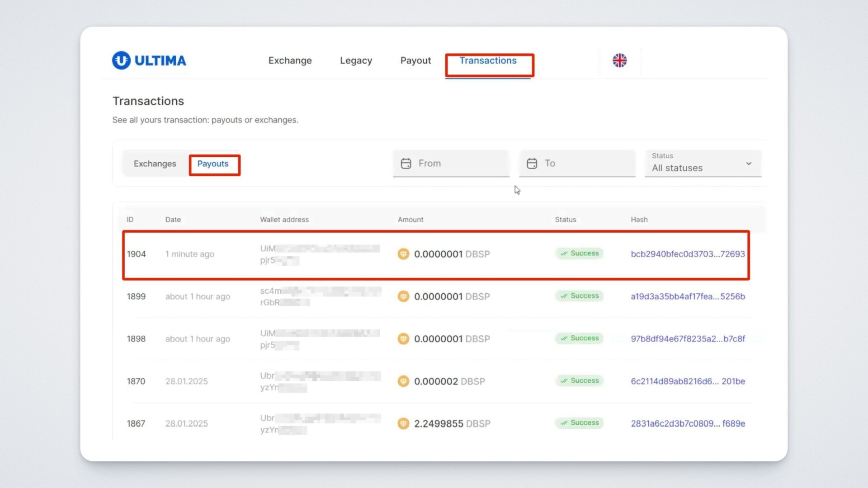Open hash link bcb2940bfec0d3703...72693
The width and height of the screenshot is (868, 488).
tap(687, 254)
